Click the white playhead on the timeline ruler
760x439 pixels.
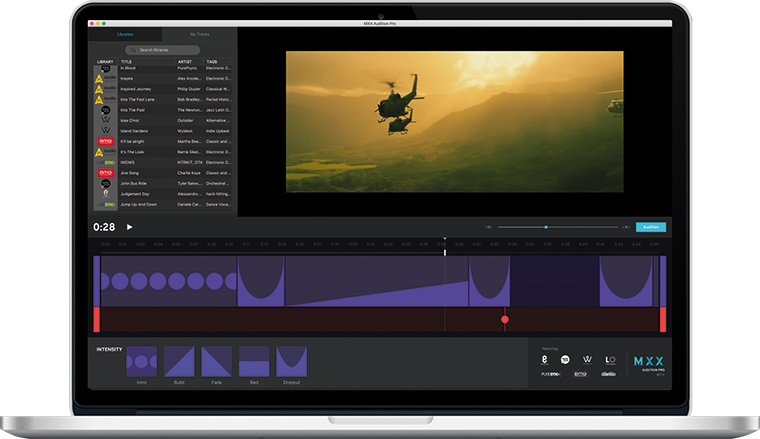(445, 242)
